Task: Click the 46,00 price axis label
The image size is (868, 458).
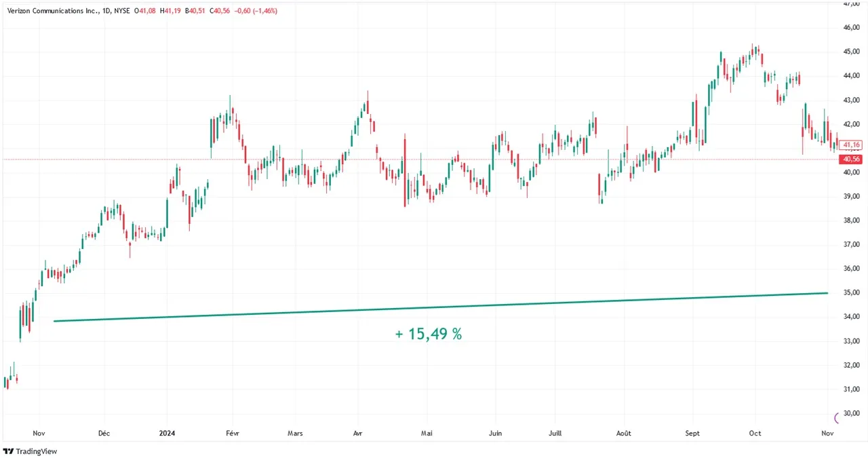Action: [x=852, y=28]
